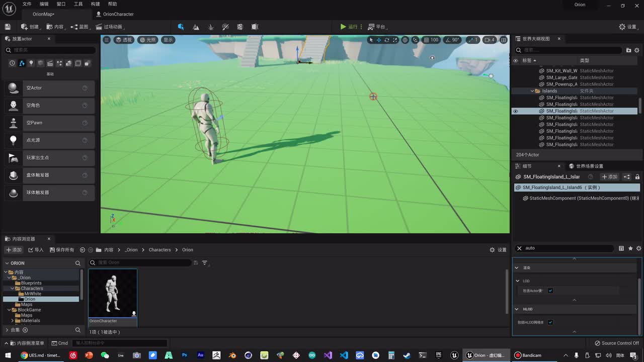Switch to 世界场景设置 (World Settings) tab
644x362 pixels.
(x=586, y=166)
